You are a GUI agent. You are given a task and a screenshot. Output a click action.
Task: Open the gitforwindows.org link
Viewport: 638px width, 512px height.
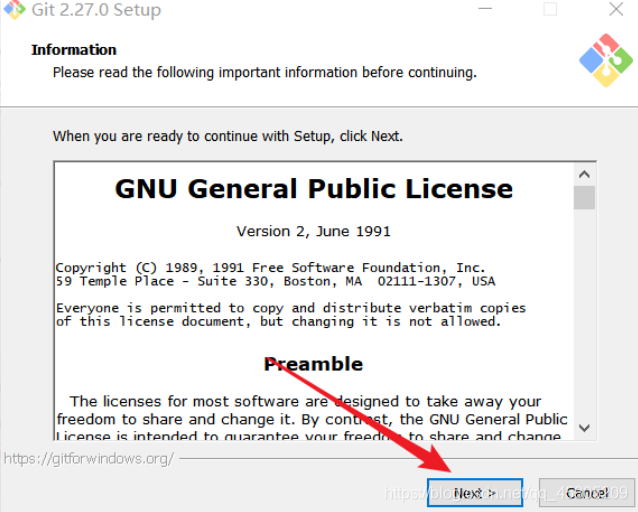click(x=89, y=459)
